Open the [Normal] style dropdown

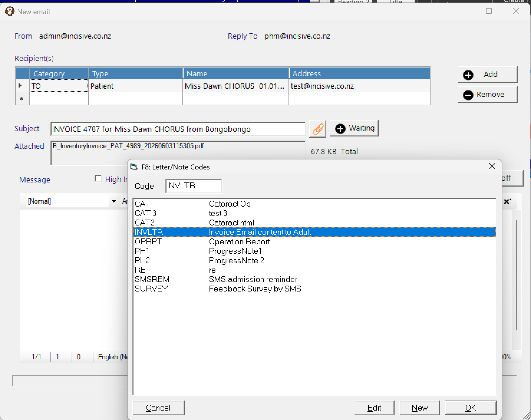tap(113, 201)
